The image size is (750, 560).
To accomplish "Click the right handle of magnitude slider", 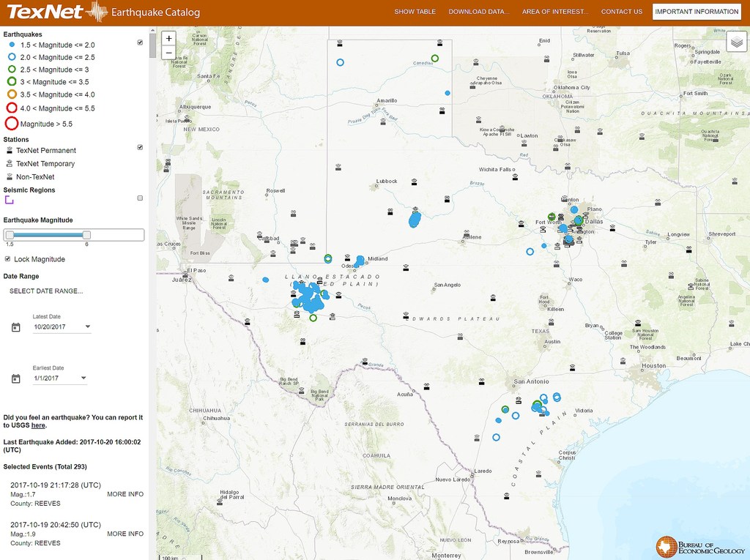I will tap(86, 234).
